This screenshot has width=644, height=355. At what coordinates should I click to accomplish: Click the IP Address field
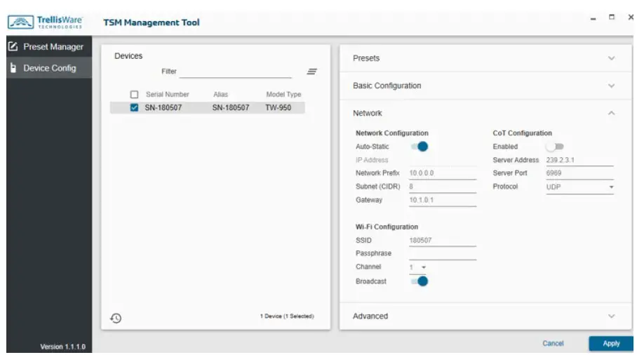443,160
